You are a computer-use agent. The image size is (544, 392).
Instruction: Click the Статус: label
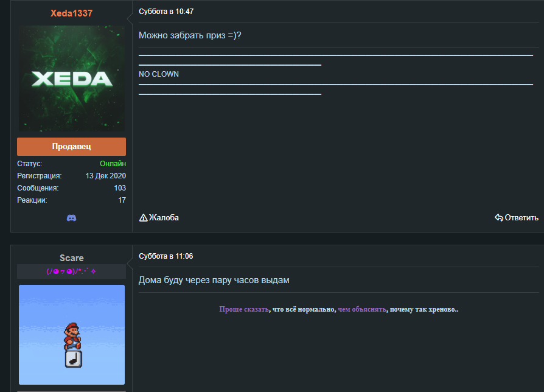point(29,163)
